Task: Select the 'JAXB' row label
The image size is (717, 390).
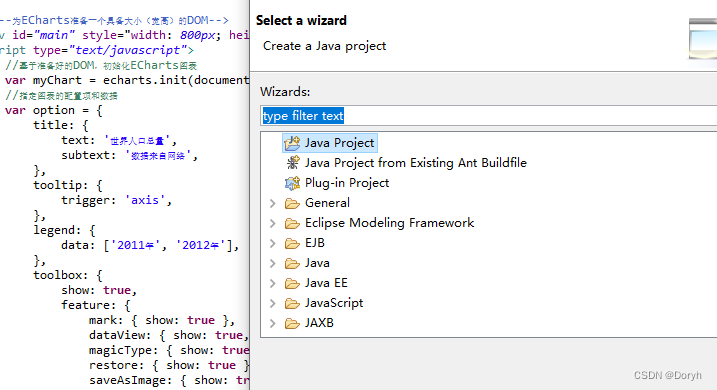Action: [319, 323]
